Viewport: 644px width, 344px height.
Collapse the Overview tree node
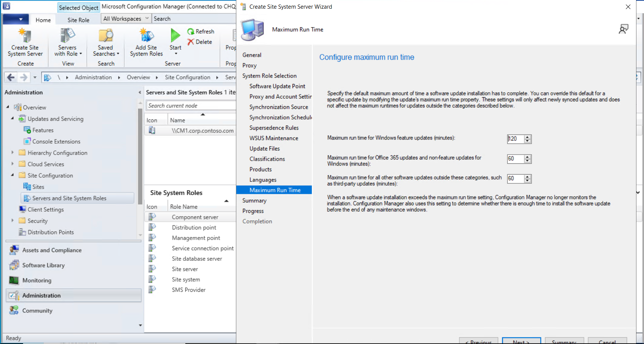(x=8, y=107)
